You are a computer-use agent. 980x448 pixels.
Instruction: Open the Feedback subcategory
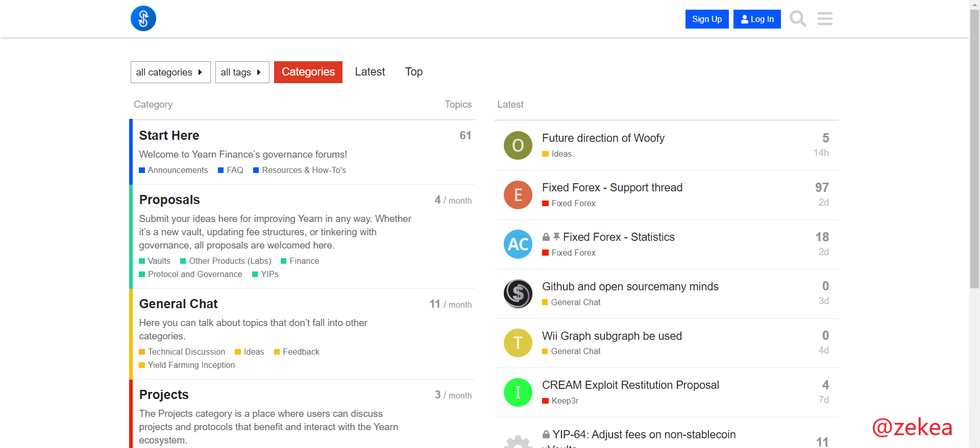pos(297,352)
